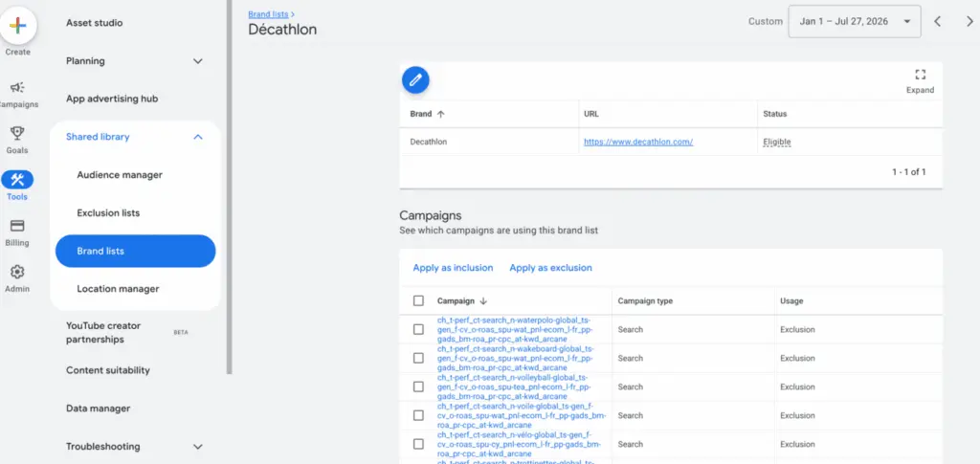Click the Status column header
Screen dimensions: 980x464
click(775, 114)
